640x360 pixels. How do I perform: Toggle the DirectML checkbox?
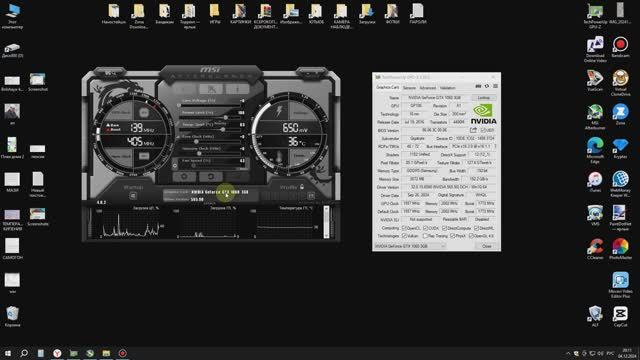click(476, 228)
